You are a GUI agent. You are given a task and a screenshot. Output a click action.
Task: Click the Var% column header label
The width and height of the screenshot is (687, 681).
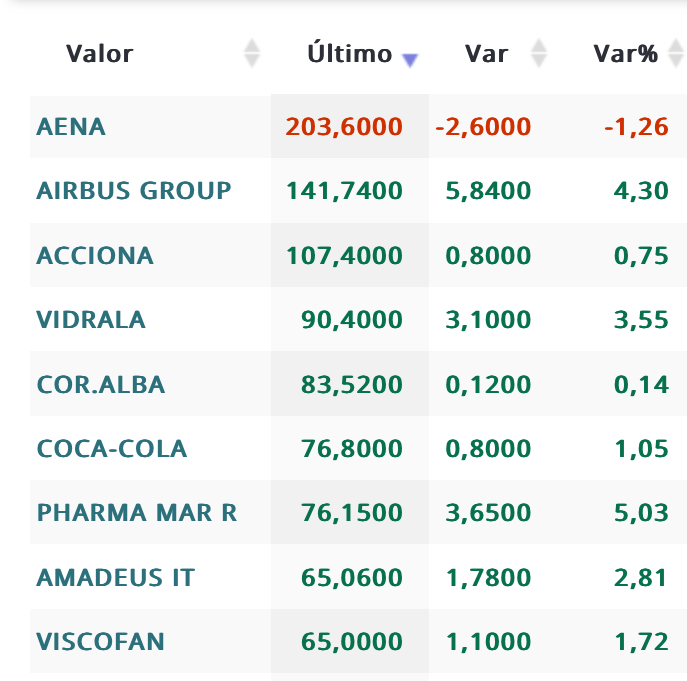(x=625, y=54)
